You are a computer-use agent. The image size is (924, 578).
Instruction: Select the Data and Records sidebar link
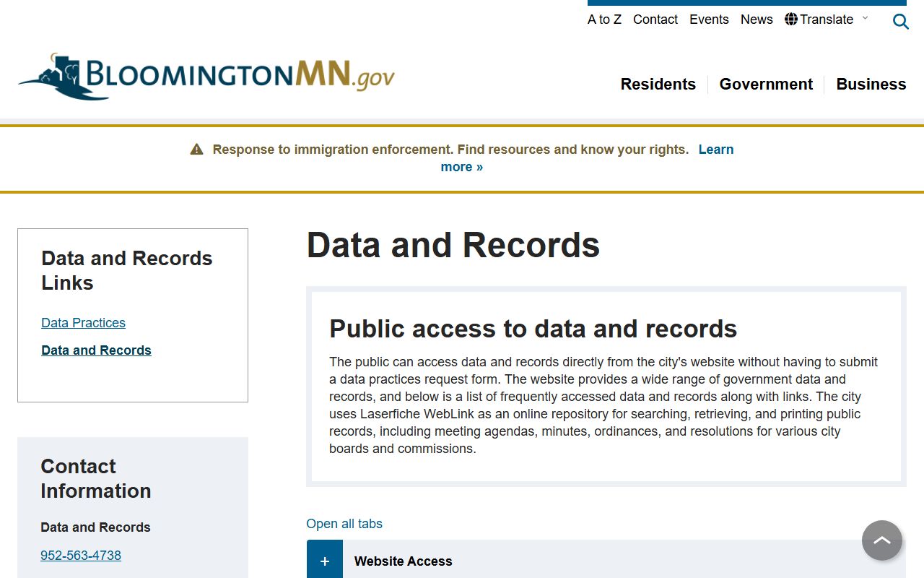pos(97,350)
